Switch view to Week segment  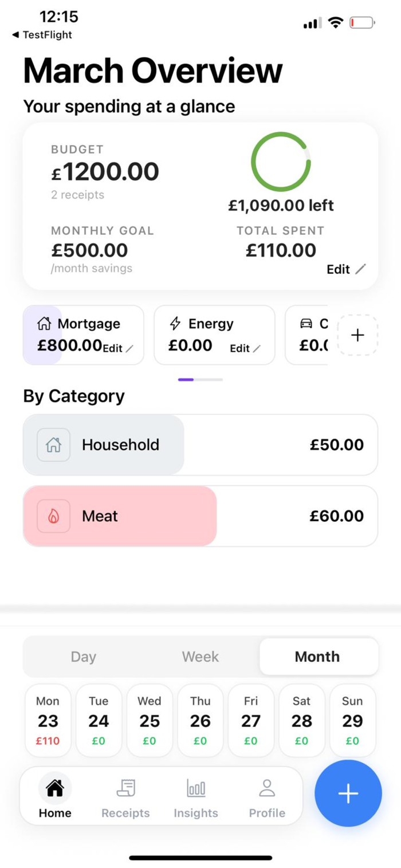(200, 657)
